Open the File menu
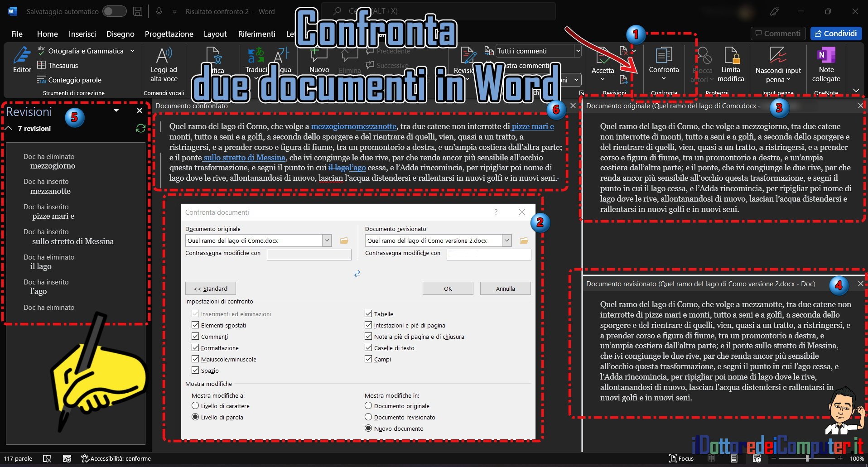Screen dimensions: 868x467 (x=17, y=34)
